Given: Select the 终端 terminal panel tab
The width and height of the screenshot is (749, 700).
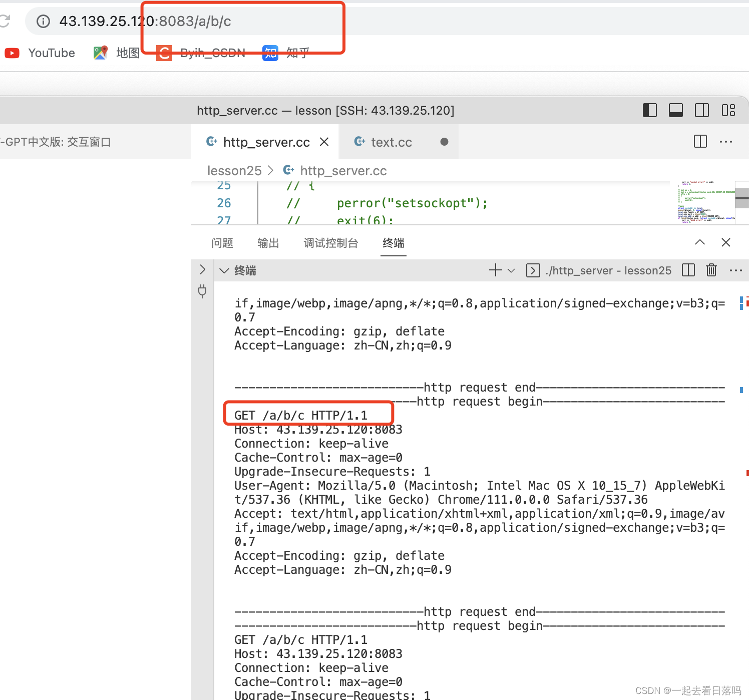Looking at the screenshot, I should [x=394, y=243].
